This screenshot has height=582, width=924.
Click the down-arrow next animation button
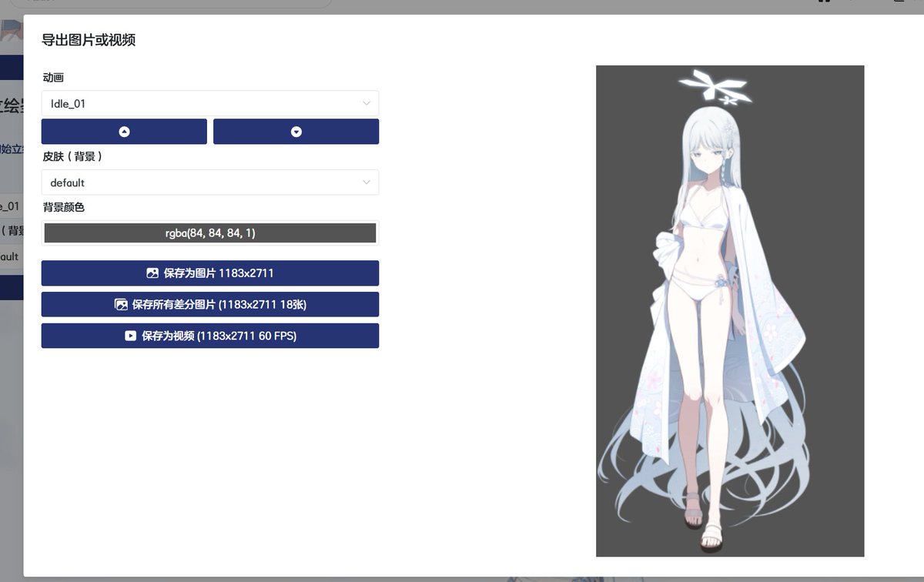(296, 132)
